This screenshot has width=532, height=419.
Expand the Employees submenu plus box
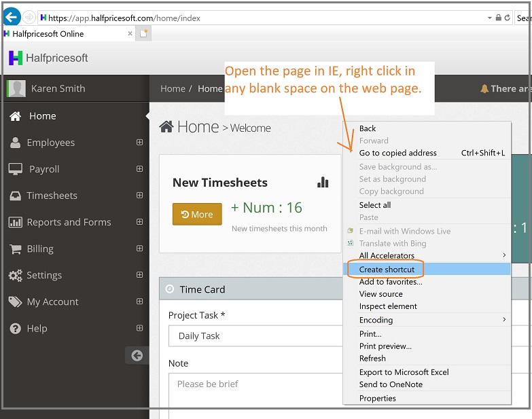pyautogui.click(x=139, y=142)
